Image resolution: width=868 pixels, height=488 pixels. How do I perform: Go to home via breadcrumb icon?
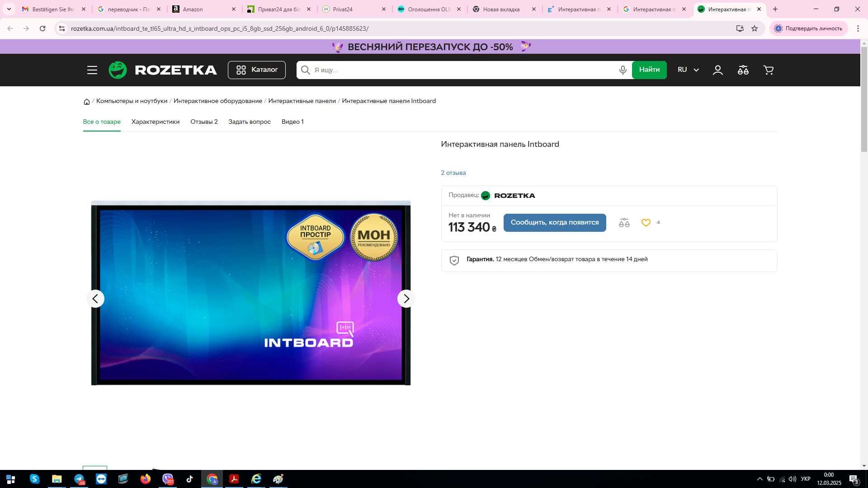[87, 101]
